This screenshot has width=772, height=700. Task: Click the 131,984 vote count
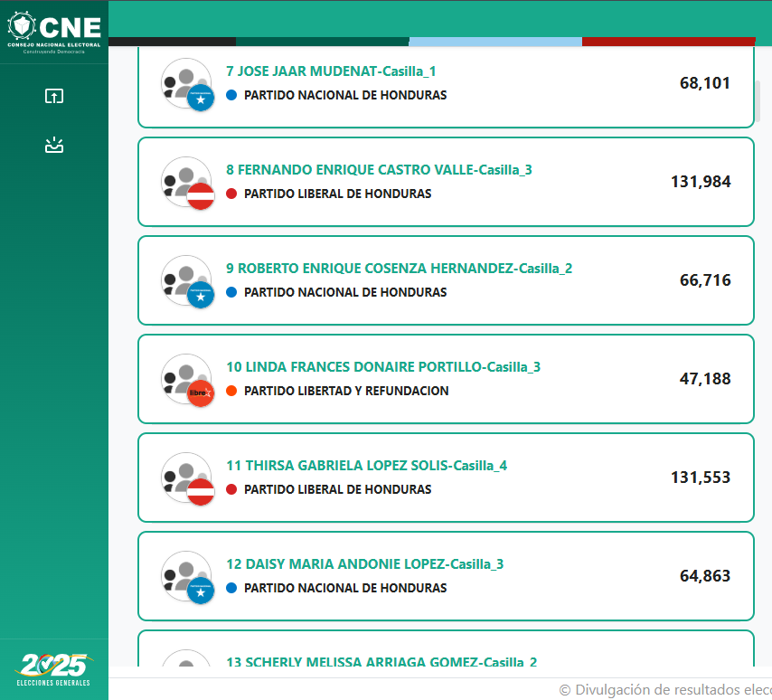coord(701,182)
